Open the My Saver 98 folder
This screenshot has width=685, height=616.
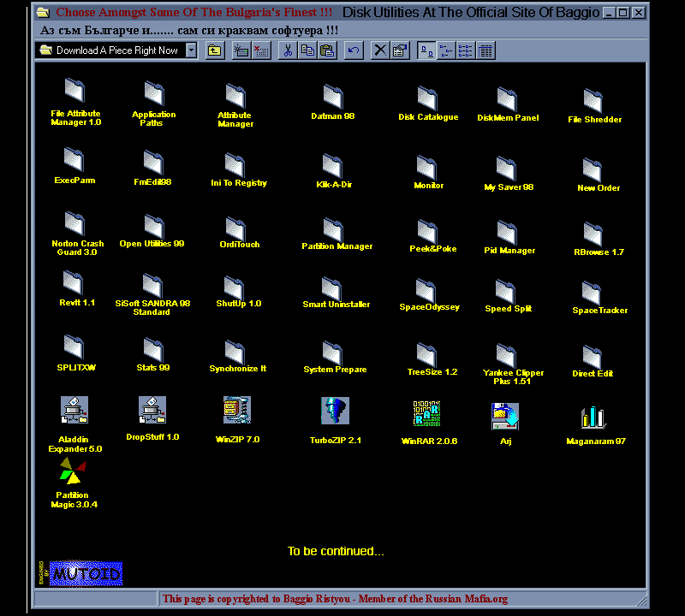click(506, 169)
